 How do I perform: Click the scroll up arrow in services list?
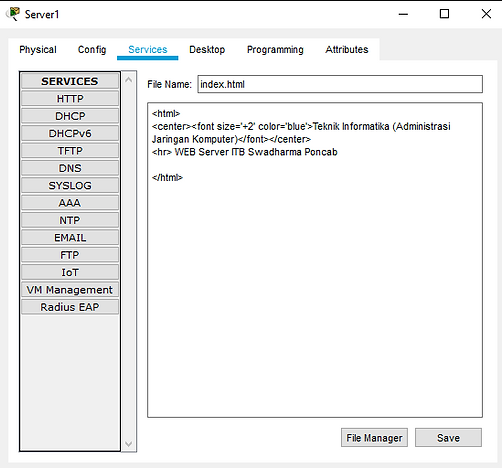click(129, 80)
